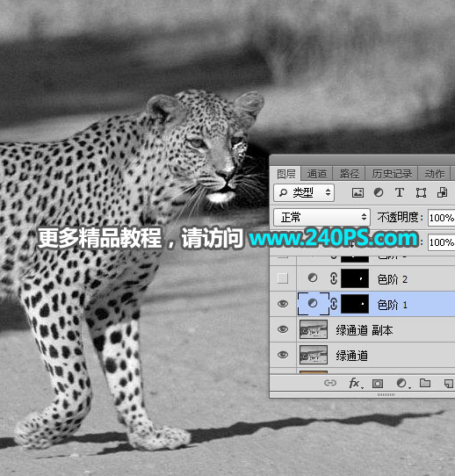Select the 色阶 2 layer mask thumbnail
The width and height of the screenshot is (455, 476).
click(x=355, y=278)
